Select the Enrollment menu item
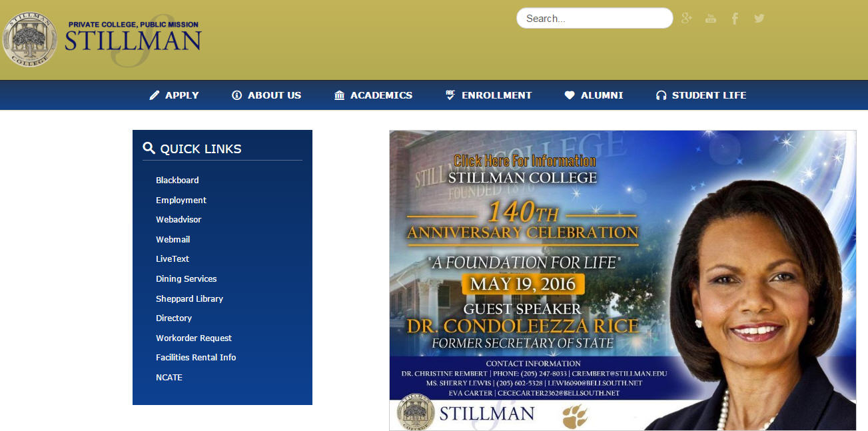Image resolution: width=868 pixels, height=431 pixels. click(x=489, y=95)
